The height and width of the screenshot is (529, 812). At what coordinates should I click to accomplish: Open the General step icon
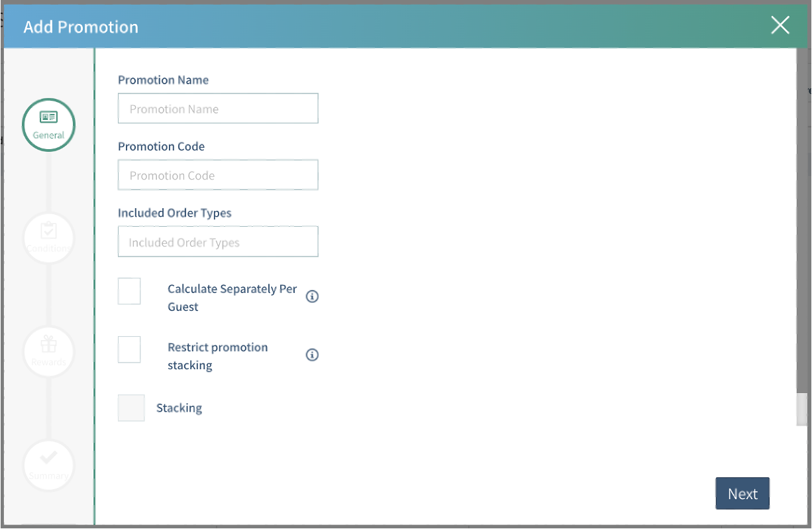(x=49, y=125)
